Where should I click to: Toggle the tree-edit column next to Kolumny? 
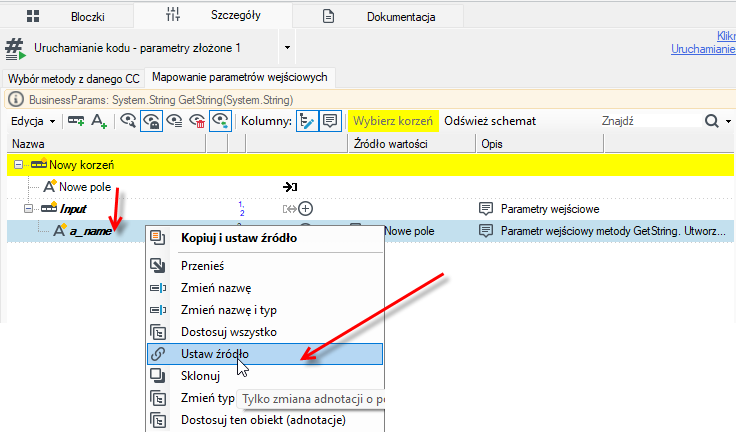307,121
